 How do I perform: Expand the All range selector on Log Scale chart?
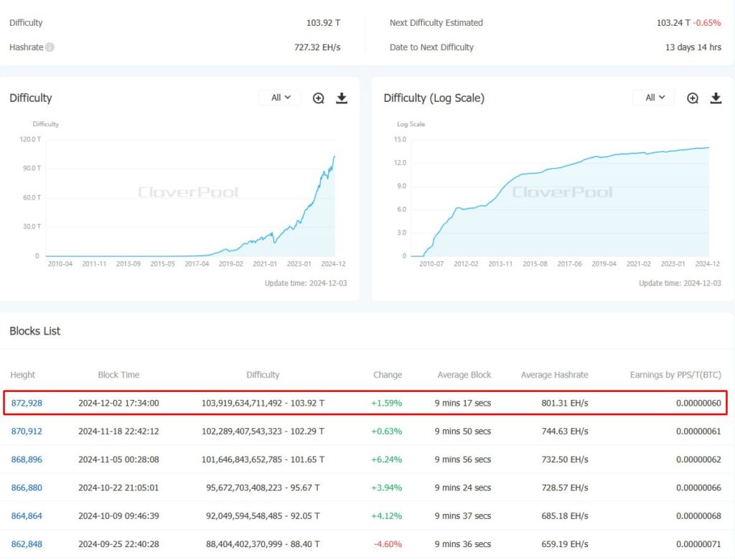click(x=654, y=98)
